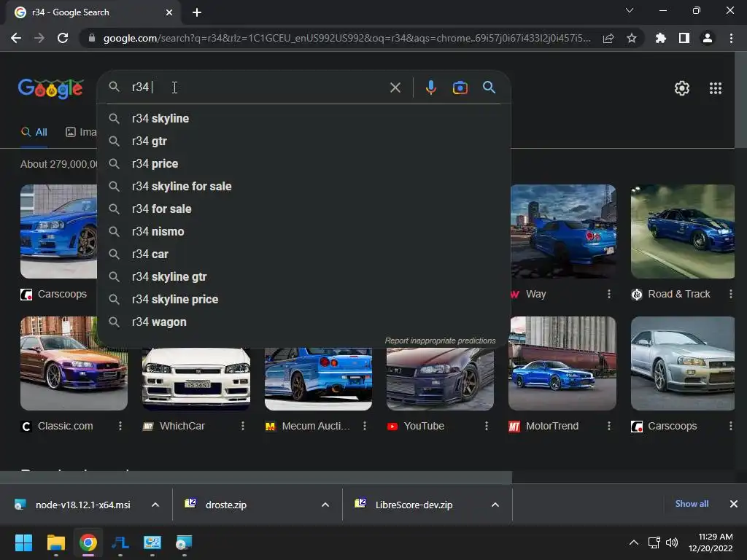Screen dimensions: 747x560
Task: Open the taskbar clock showing 11:29 AM
Action: tap(711, 542)
